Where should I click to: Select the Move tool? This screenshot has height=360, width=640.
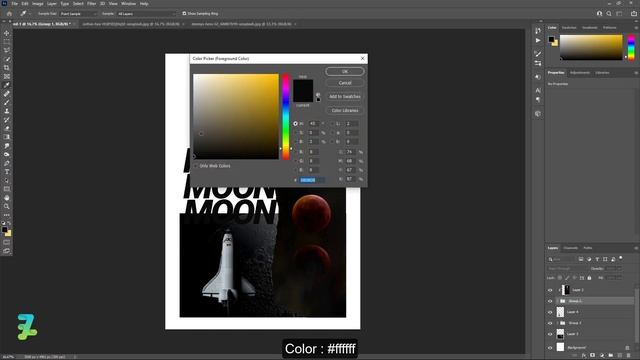(7, 33)
